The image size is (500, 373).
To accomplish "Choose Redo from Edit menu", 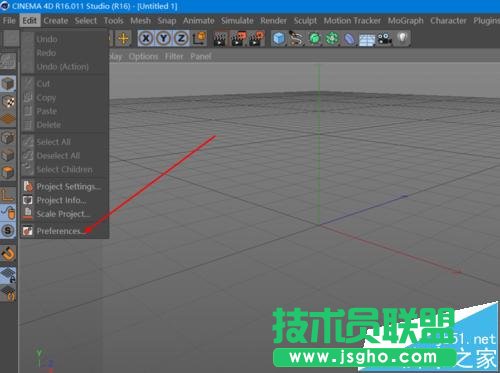I will click(65, 53).
